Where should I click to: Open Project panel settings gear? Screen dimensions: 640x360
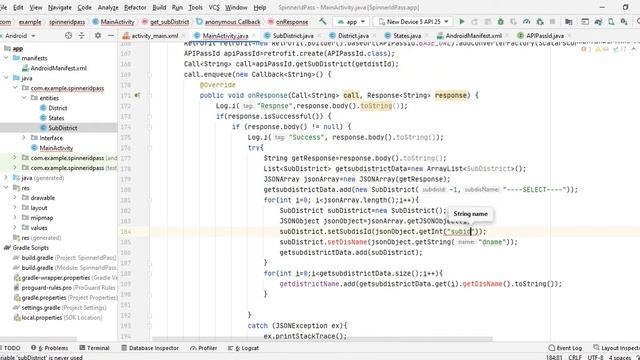point(98,36)
